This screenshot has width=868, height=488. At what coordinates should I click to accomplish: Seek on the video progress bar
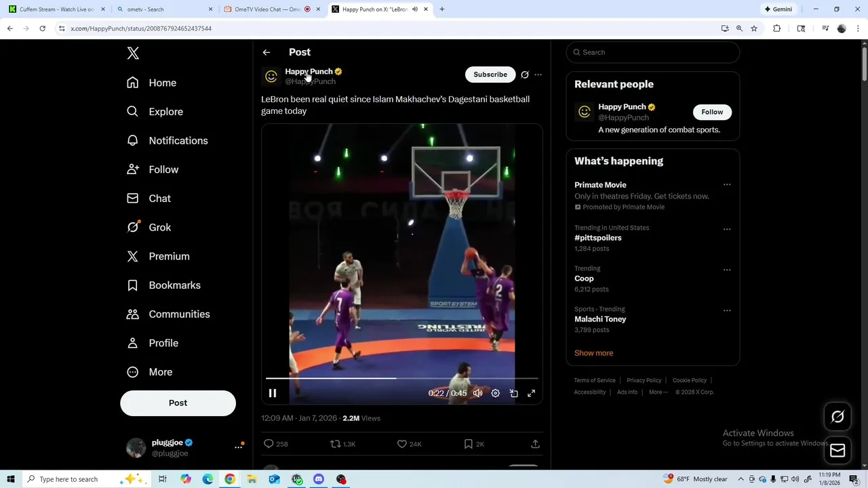tap(402, 378)
